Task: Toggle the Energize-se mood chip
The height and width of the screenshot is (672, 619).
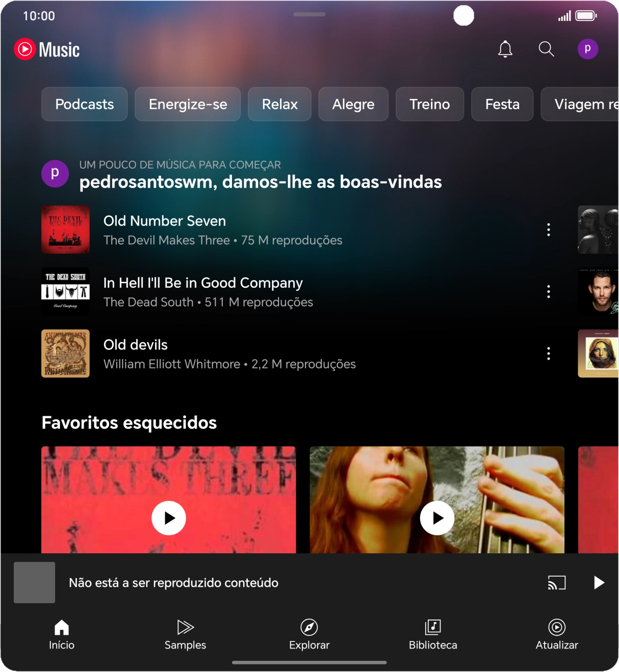Action: (188, 104)
